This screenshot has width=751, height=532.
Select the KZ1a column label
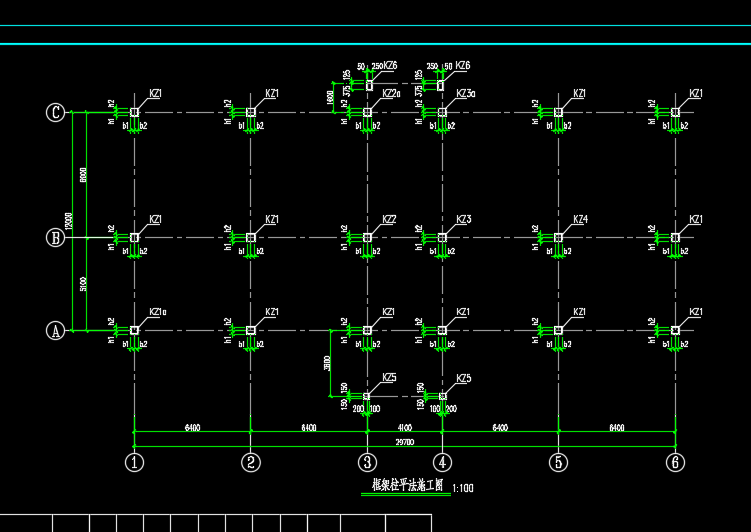(x=158, y=312)
